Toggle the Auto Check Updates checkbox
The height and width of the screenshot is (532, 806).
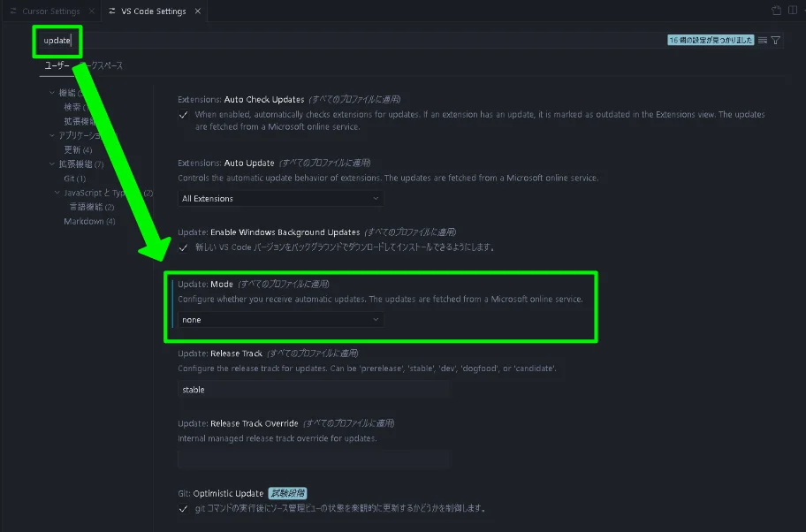[183, 115]
